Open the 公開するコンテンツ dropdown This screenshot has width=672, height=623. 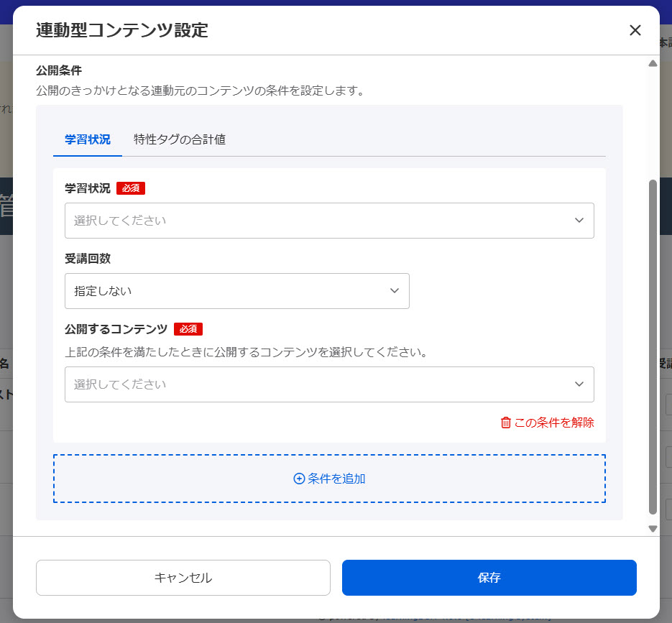click(x=328, y=384)
